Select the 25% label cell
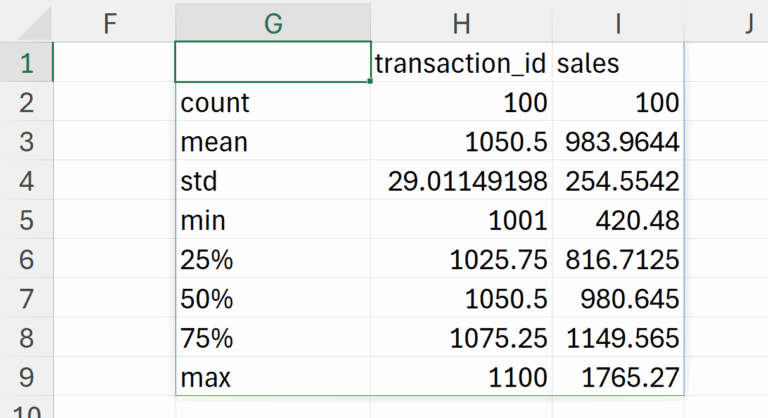Viewport: 768px width, 418px height. click(273, 260)
